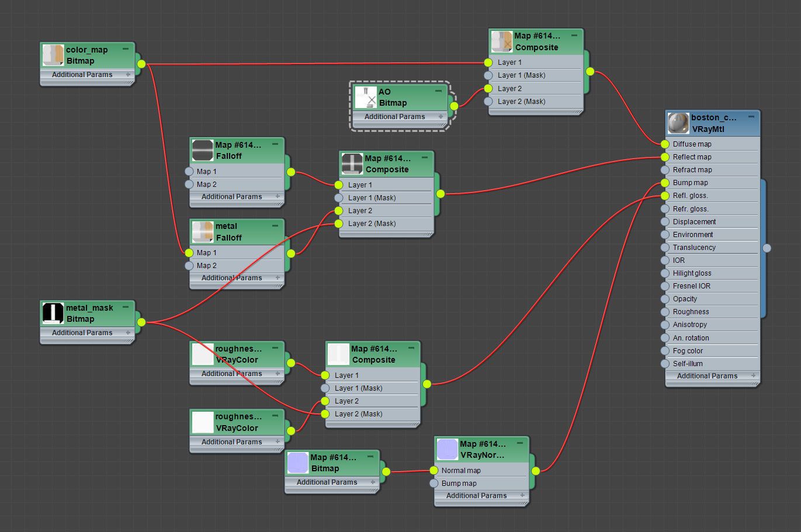Expand Additional Params on VRayMtl node
The width and height of the screenshot is (801, 532).
coord(754,376)
